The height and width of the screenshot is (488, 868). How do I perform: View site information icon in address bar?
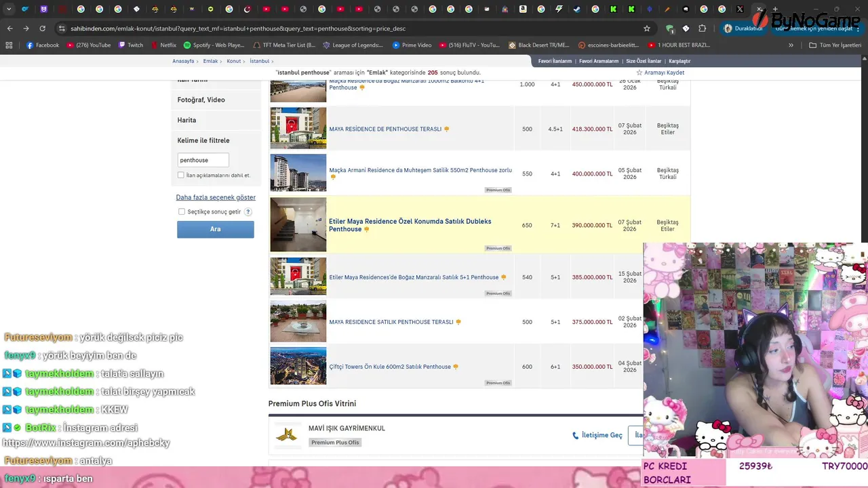point(62,28)
